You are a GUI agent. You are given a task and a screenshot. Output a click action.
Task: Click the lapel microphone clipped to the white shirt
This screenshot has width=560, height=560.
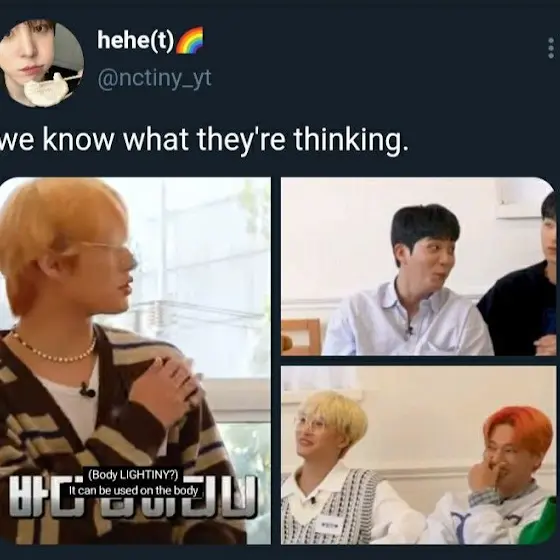tap(88, 390)
